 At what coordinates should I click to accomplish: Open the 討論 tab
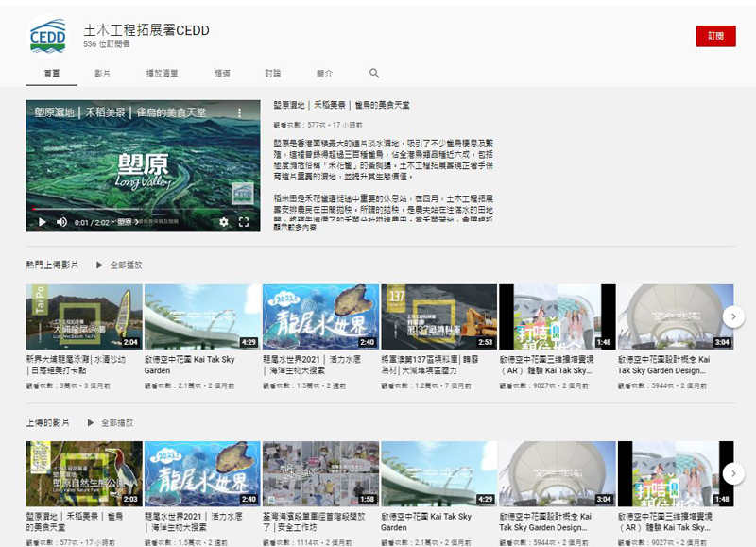[x=272, y=73]
